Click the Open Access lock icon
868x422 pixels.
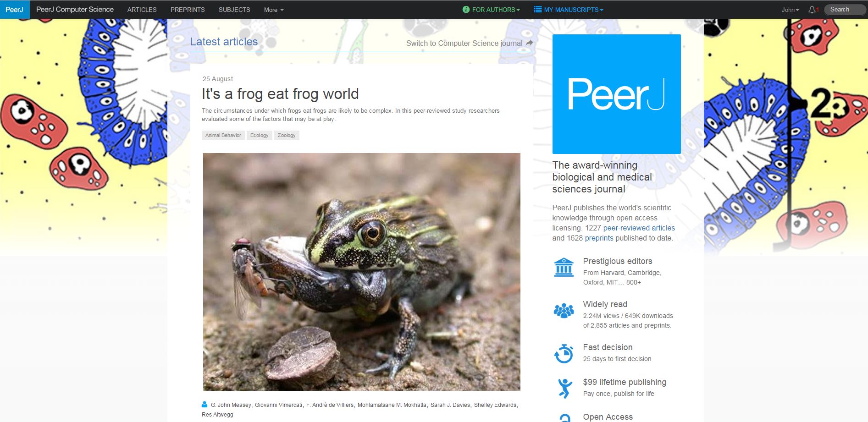pos(565,417)
